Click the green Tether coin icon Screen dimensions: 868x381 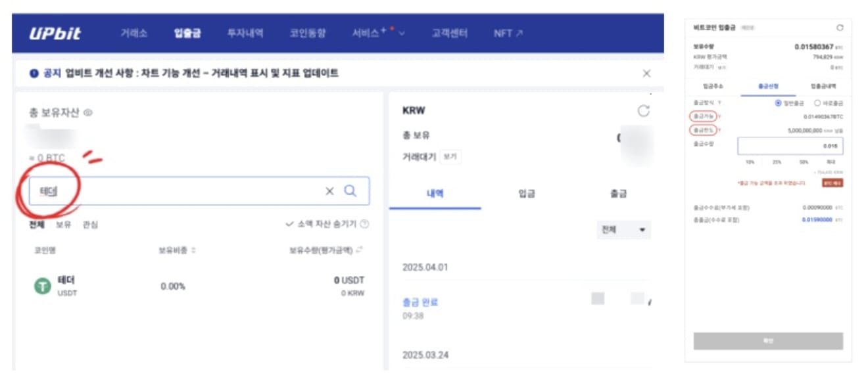(x=43, y=286)
